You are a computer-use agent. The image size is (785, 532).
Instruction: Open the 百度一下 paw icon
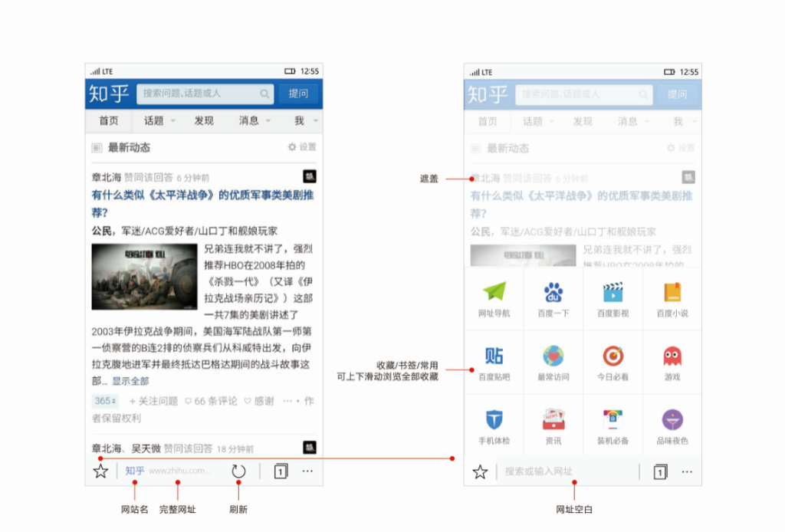point(553,293)
